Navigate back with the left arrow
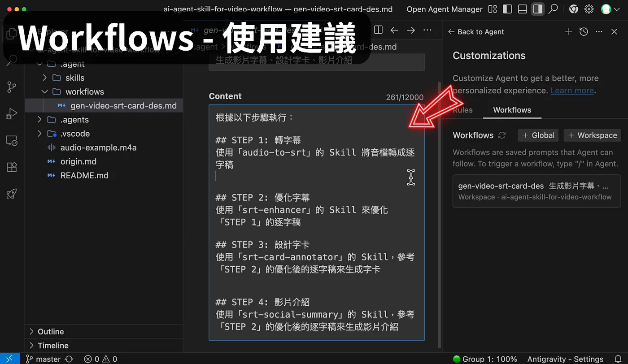Viewport: 628px width, 364px height. [394, 30]
